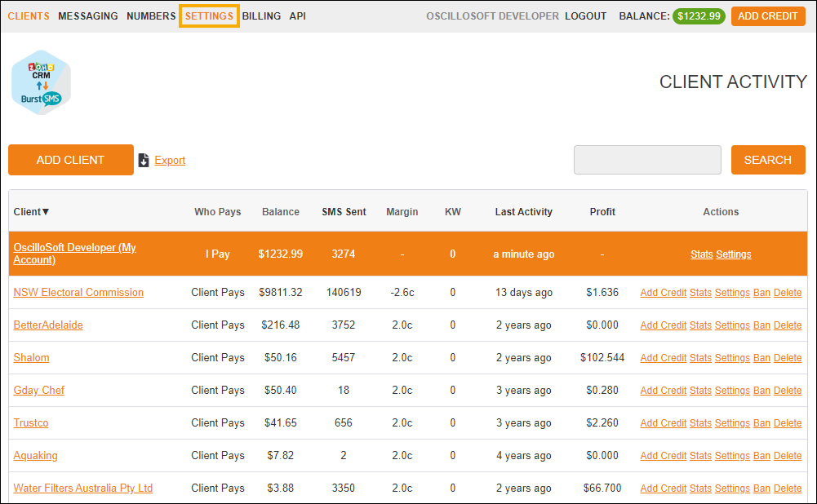
Task: Click the Zoho CRM Burst SMS logo
Action: [41, 82]
